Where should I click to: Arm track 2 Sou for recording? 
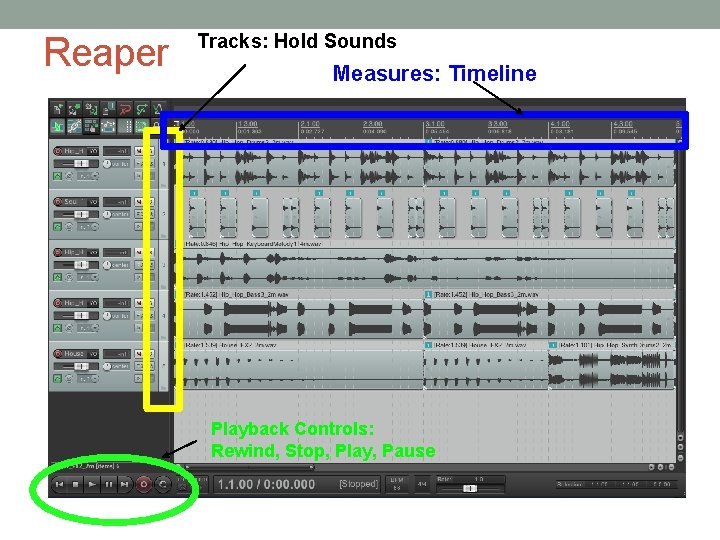coord(58,202)
